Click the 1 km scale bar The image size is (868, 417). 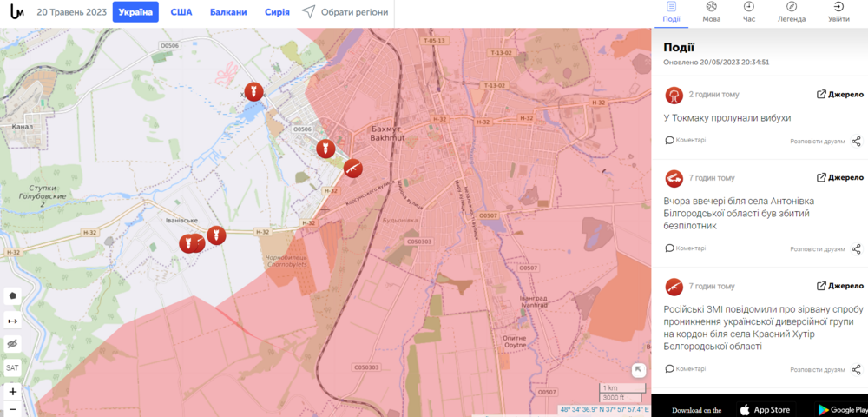coord(622,387)
